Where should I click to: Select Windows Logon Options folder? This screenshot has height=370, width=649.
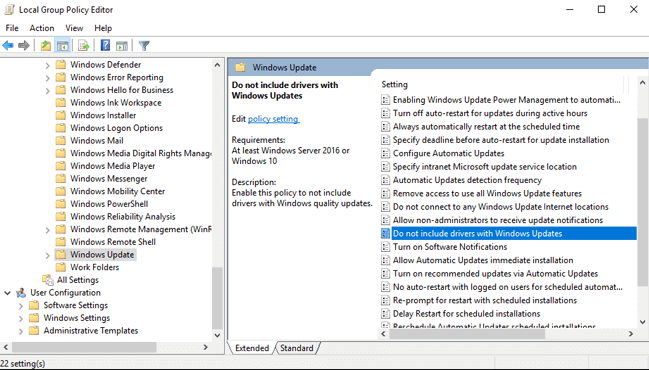[x=116, y=128]
